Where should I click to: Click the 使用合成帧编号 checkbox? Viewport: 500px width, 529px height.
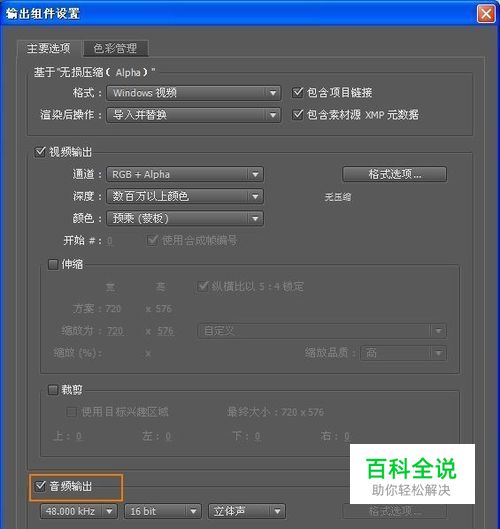[x=152, y=240]
